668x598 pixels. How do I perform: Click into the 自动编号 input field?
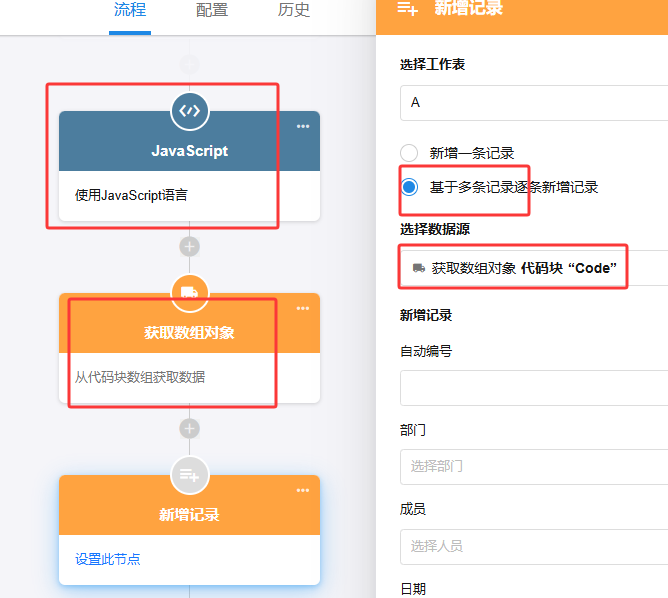tap(534, 388)
